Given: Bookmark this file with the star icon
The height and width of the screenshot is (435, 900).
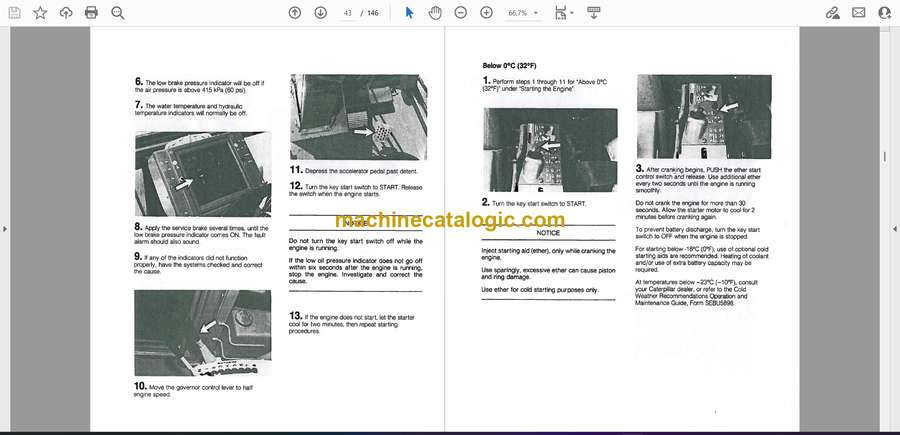Looking at the screenshot, I should pos(40,13).
